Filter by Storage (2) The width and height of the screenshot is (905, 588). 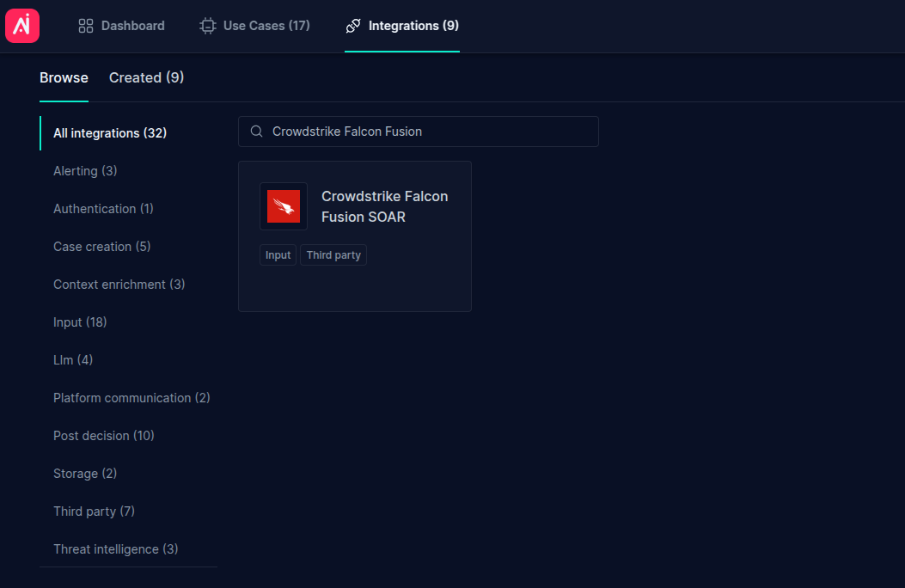pos(85,474)
